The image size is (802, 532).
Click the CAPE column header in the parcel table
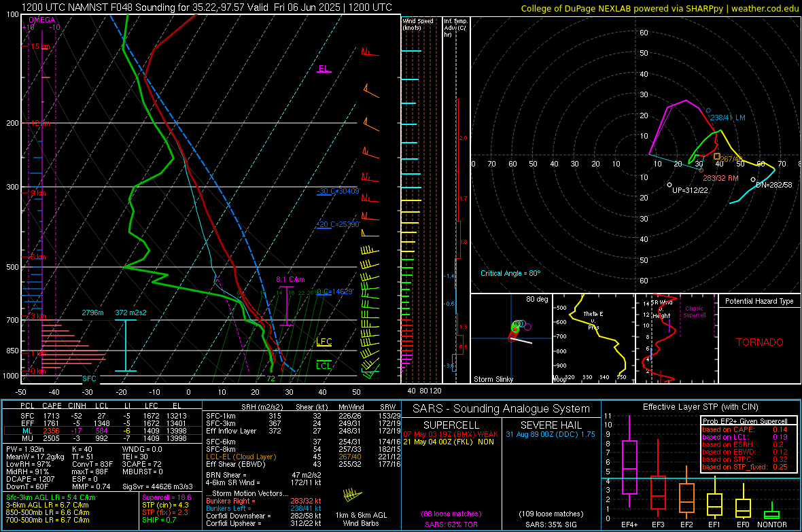tap(52, 406)
